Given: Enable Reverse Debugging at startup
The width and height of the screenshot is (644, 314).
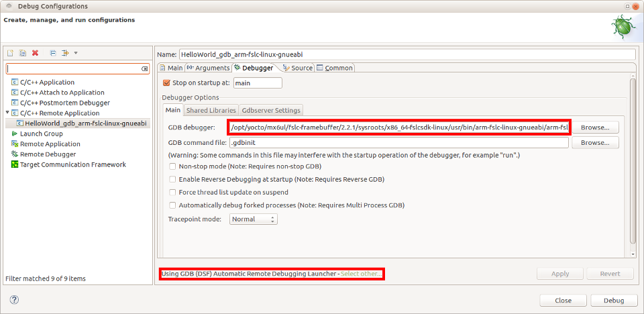Looking at the screenshot, I should pos(173,180).
